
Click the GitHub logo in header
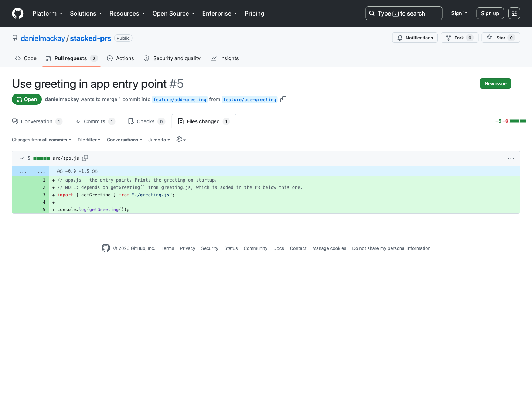point(18,13)
